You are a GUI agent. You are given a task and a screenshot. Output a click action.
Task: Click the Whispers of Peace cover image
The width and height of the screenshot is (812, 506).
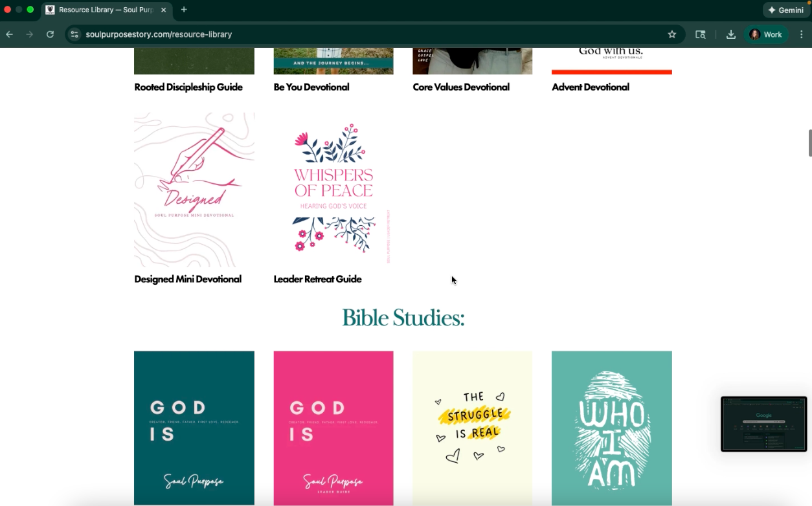[x=333, y=190]
